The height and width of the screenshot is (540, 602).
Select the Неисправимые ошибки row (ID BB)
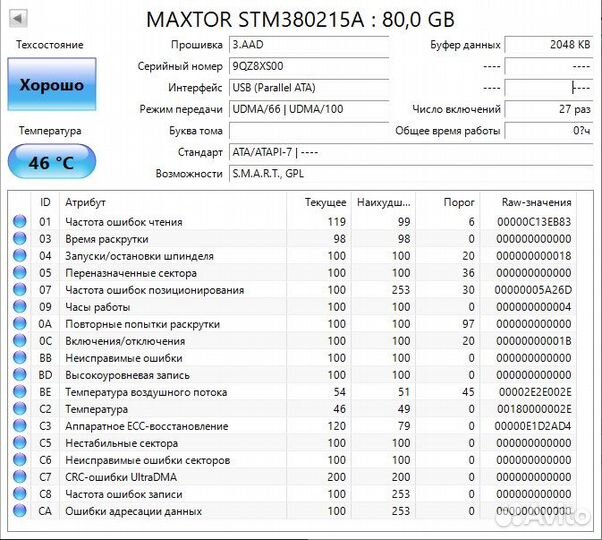(x=292, y=358)
